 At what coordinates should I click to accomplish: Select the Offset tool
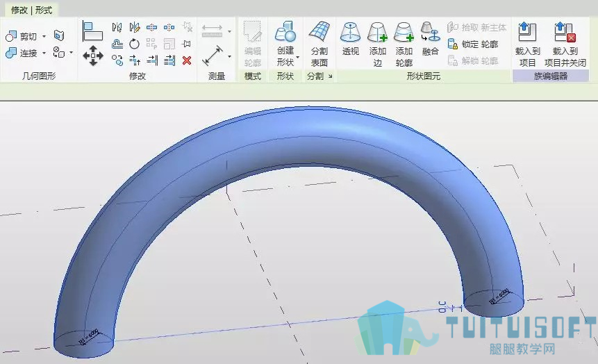click(117, 44)
